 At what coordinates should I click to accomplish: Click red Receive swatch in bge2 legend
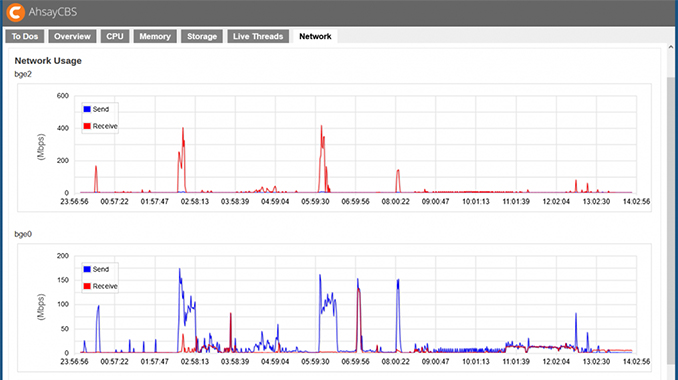coord(87,126)
